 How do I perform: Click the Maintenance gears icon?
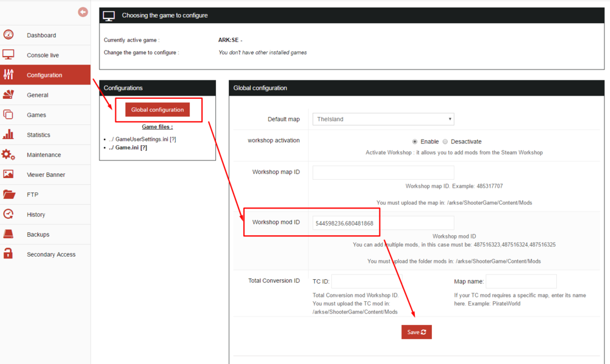click(x=9, y=155)
